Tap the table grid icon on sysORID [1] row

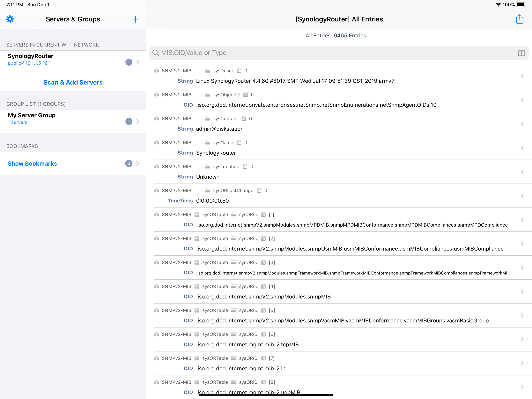coord(197,215)
